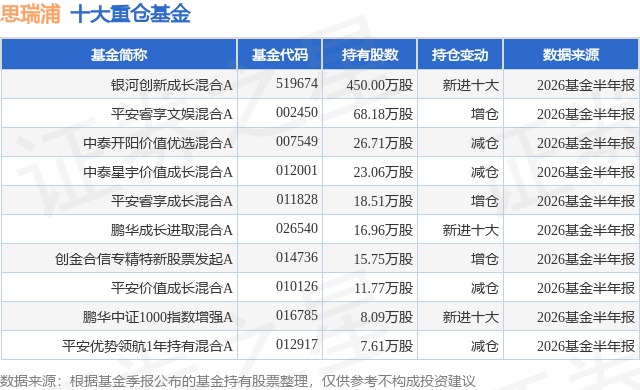Select fund name 中泰星宇价值成长混合A
The width and height of the screenshot is (640, 390).
[x=158, y=172]
